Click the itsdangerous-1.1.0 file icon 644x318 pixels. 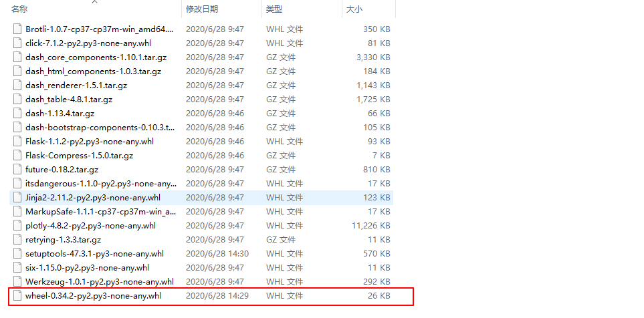[17, 184]
